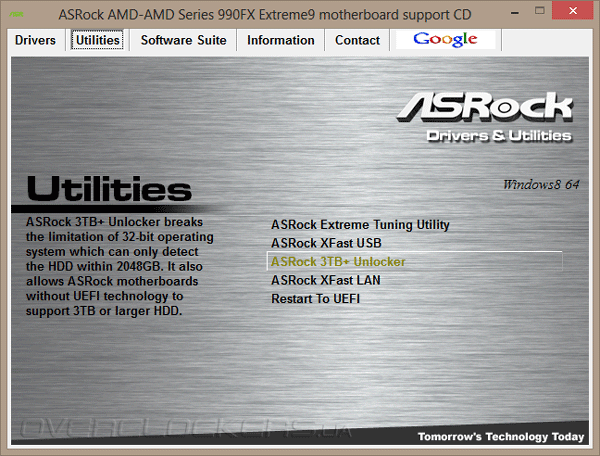Maximize the support CD window
This screenshot has width=600, height=456.
pyautogui.click(x=540, y=11)
